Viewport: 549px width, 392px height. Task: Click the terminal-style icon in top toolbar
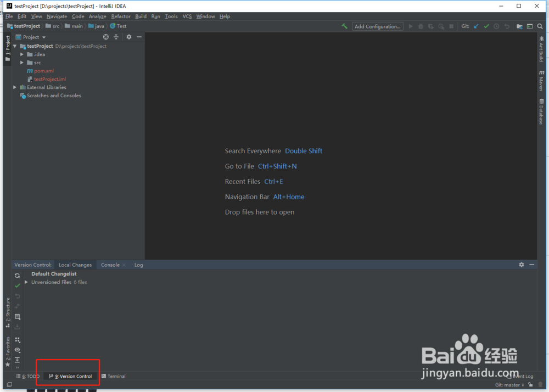point(530,26)
